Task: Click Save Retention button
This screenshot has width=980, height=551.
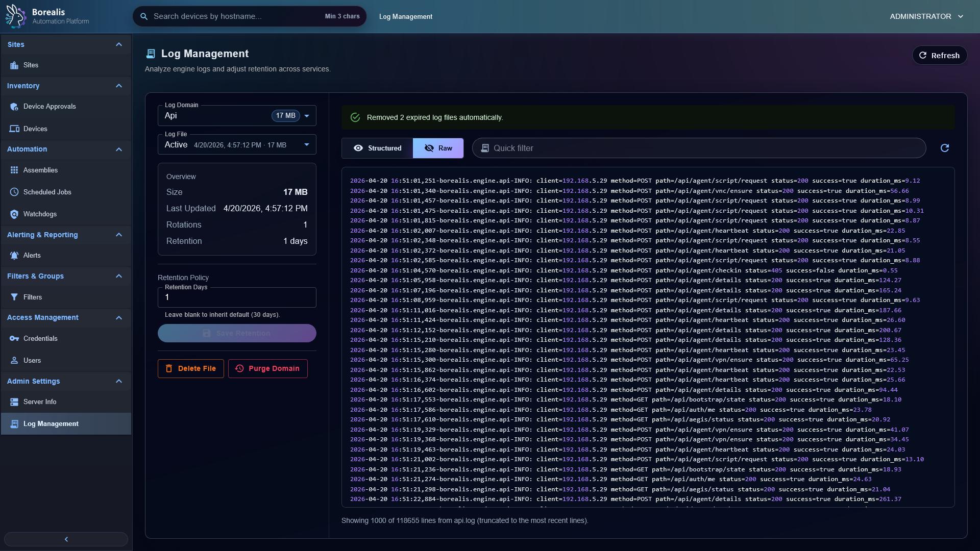Action: point(237,333)
